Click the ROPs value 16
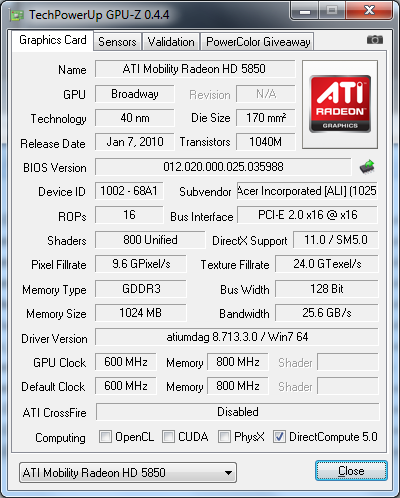Screen dimensions: 400x498 tap(129, 215)
